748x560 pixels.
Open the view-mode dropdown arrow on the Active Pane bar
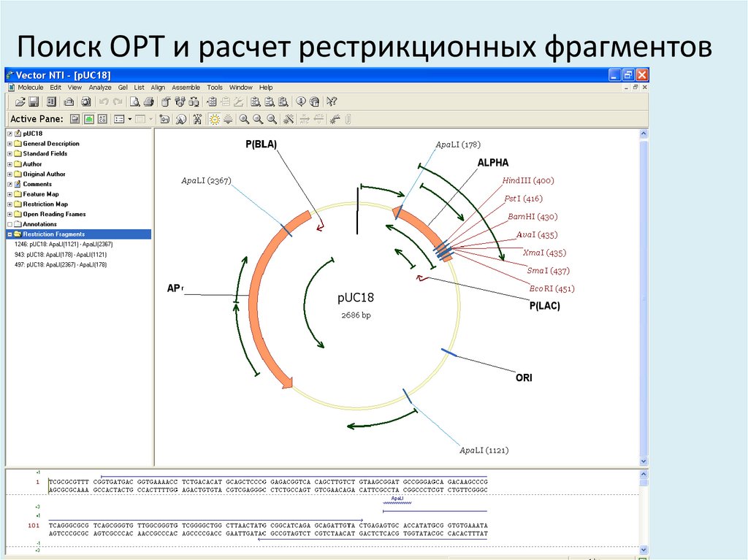pyautogui.click(x=129, y=118)
